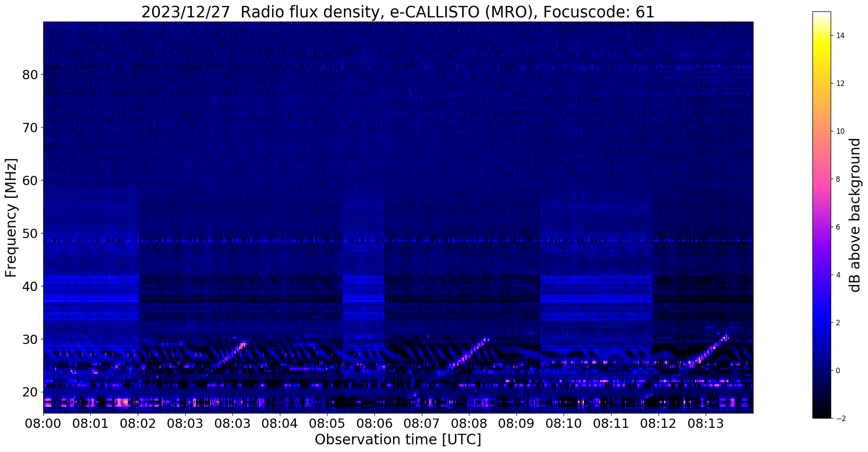
Task: Click the 50 MHz frequency tick label
Action: click(30, 233)
